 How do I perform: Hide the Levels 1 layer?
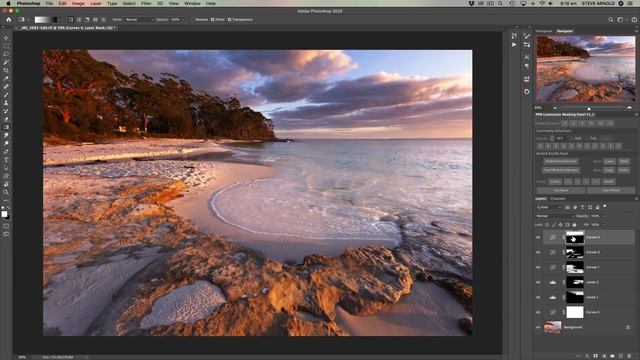tap(538, 297)
